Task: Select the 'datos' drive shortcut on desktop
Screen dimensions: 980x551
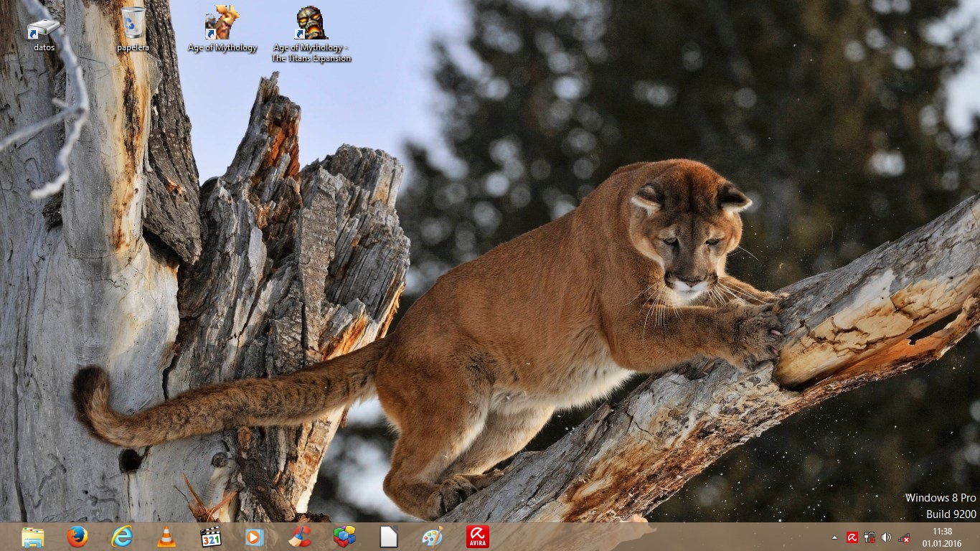Action: click(x=44, y=32)
